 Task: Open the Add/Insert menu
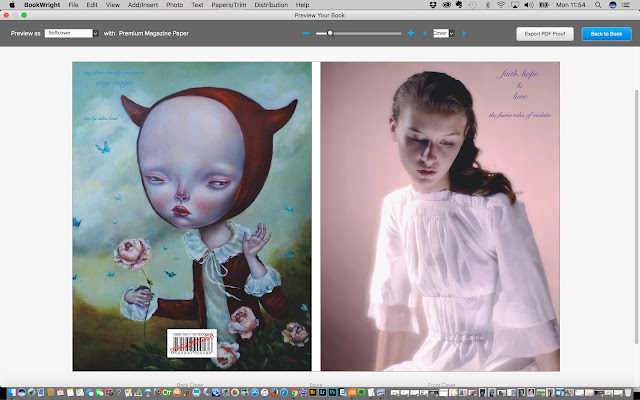(143, 5)
